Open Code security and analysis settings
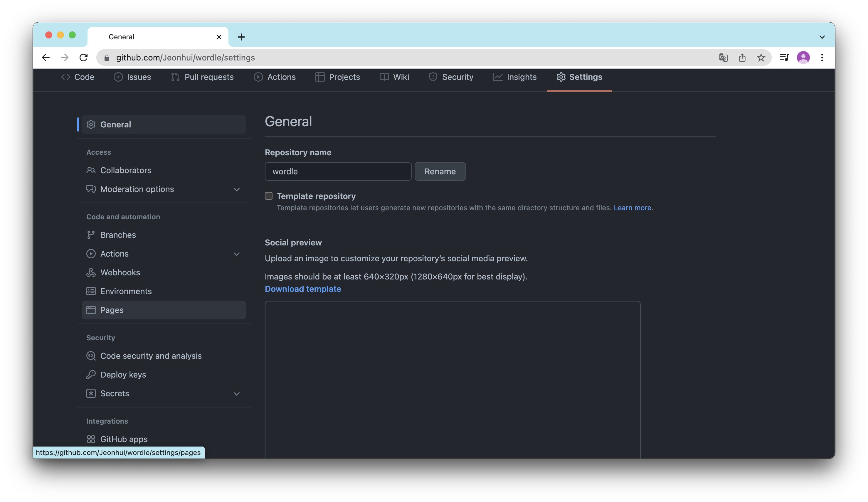Screen dimensions: 868x502 [164, 356]
